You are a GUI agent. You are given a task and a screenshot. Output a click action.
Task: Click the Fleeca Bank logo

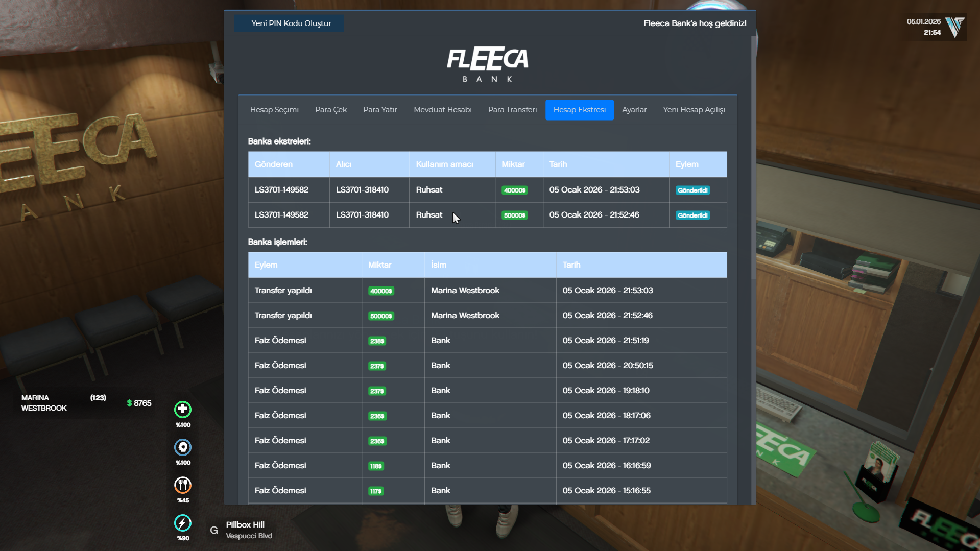pos(488,65)
